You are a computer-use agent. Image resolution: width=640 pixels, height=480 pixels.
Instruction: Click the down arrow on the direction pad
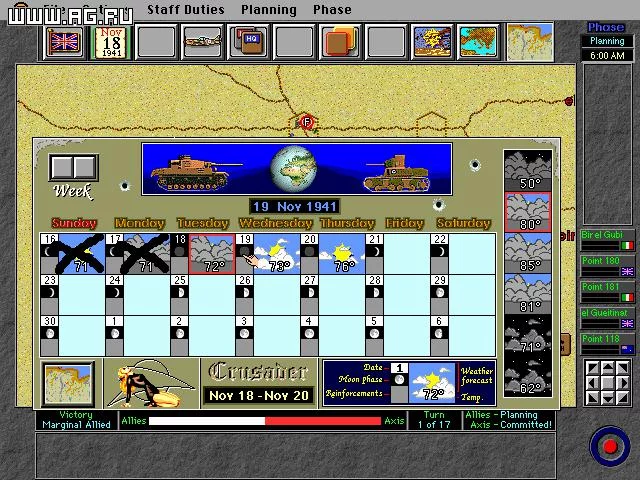click(608, 397)
